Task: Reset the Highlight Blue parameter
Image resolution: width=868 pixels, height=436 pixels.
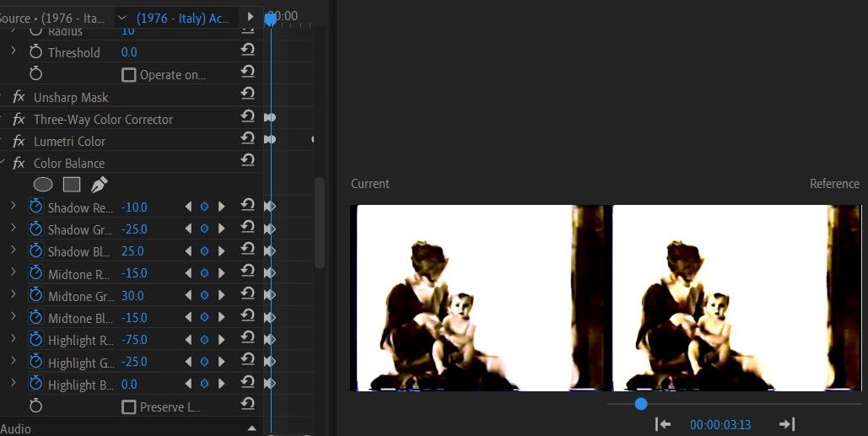Action: 247,382
